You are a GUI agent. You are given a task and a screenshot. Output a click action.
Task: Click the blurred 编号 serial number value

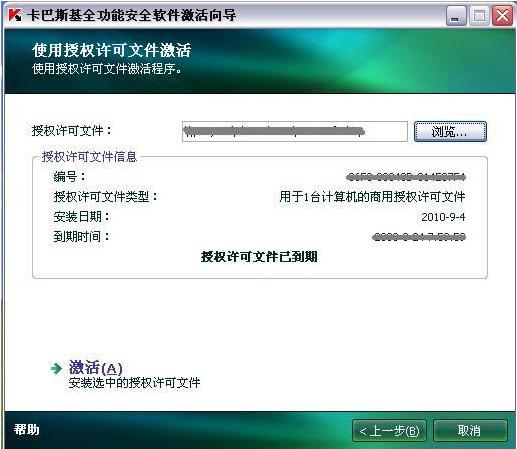[x=406, y=177]
